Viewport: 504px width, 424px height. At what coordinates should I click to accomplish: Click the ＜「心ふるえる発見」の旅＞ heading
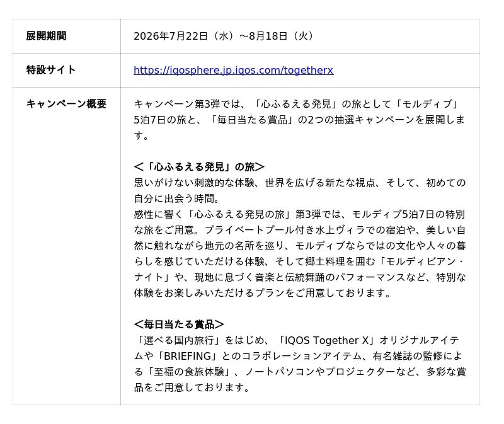click(199, 167)
